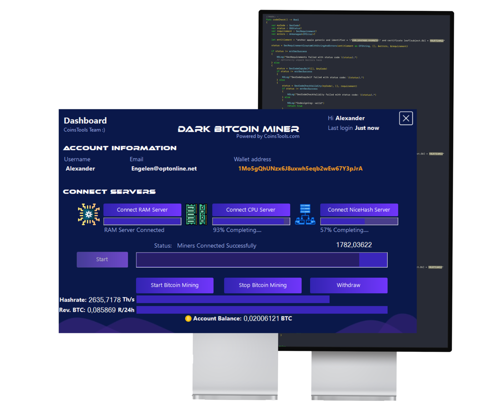This screenshot has height=420, width=504.
Task: Click the CPU server progress bar
Action: [x=251, y=221]
